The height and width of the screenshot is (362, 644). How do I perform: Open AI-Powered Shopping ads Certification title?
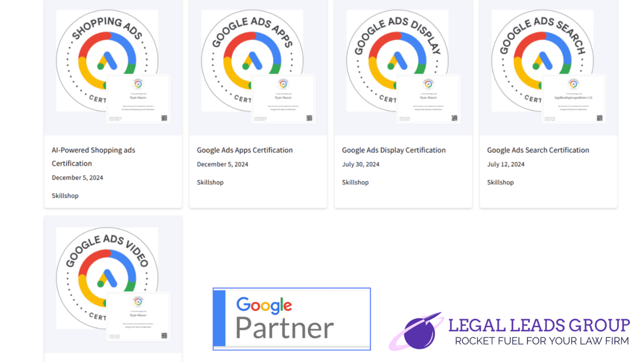(x=94, y=156)
